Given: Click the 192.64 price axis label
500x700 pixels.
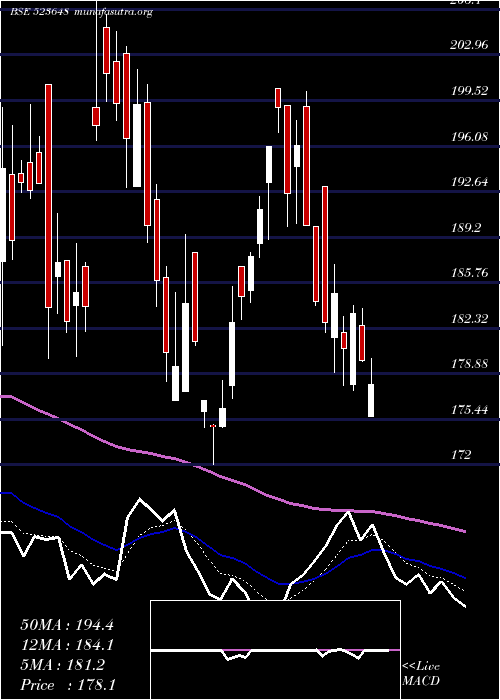Looking at the screenshot, I should tap(469, 182).
